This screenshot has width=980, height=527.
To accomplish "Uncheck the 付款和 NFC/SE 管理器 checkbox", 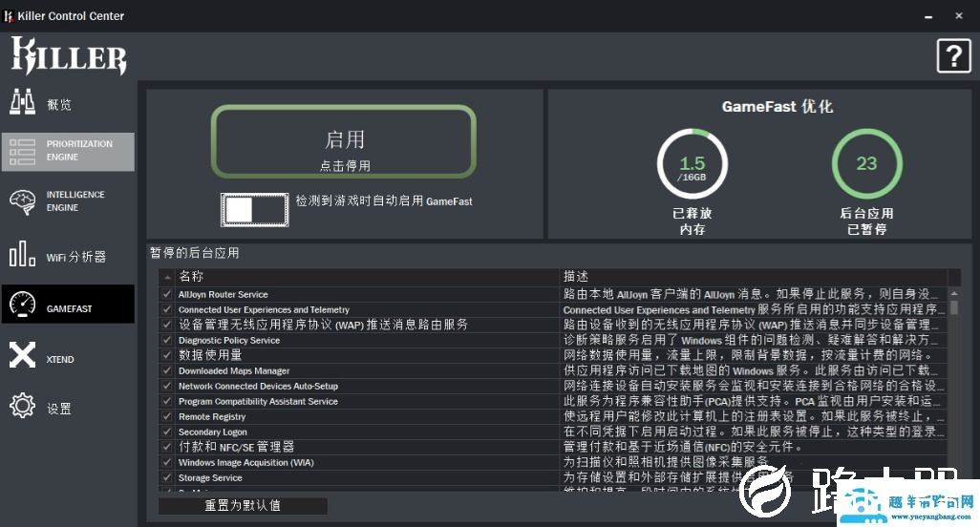I will click(x=167, y=447).
